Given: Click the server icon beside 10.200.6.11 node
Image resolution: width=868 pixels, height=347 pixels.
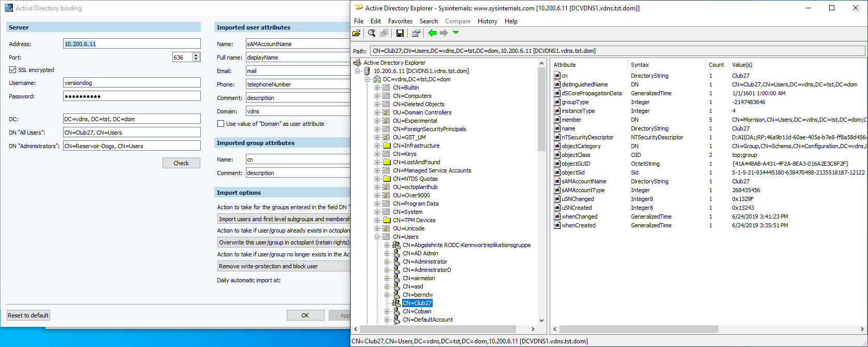Looking at the screenshot, I should (x=367, y=71).
